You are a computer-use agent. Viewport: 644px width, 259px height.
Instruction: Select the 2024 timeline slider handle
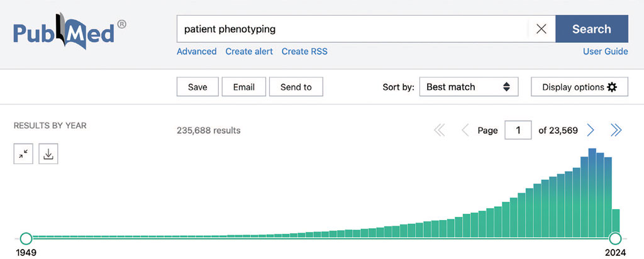(x=615, y=238)
